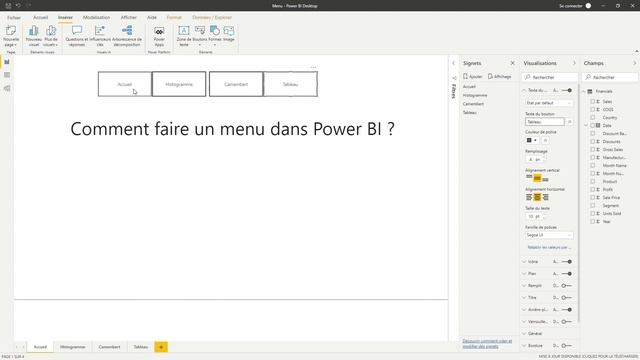Toggle the Arrière-plan switch

567,310
